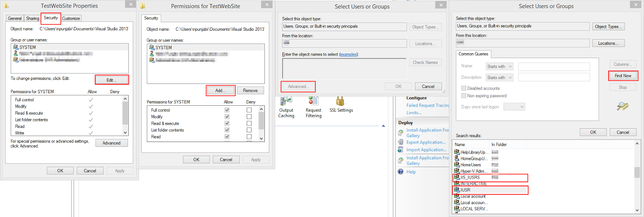Check Deny box for Full control

click(249, 110)
